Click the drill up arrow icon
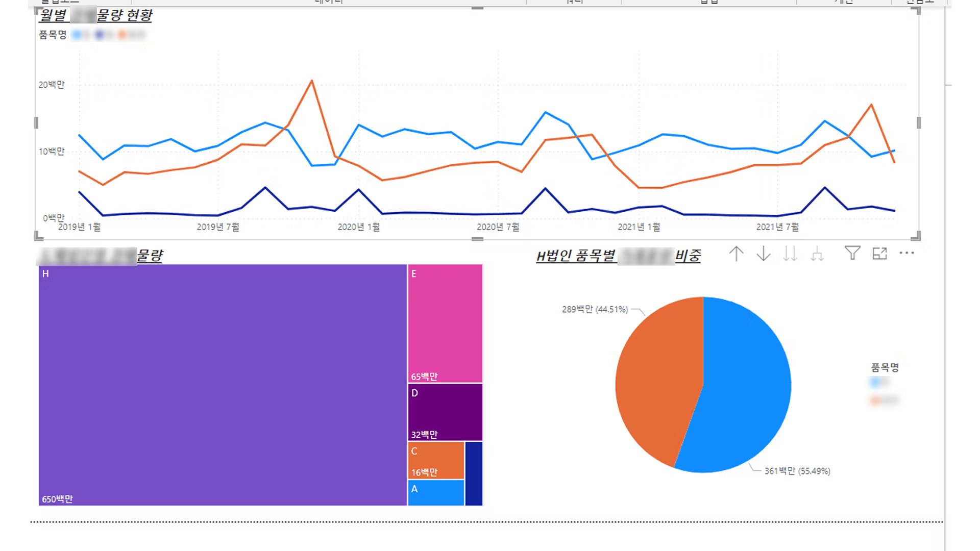Viewport: 980px width, 551px height. coord(736,254)
